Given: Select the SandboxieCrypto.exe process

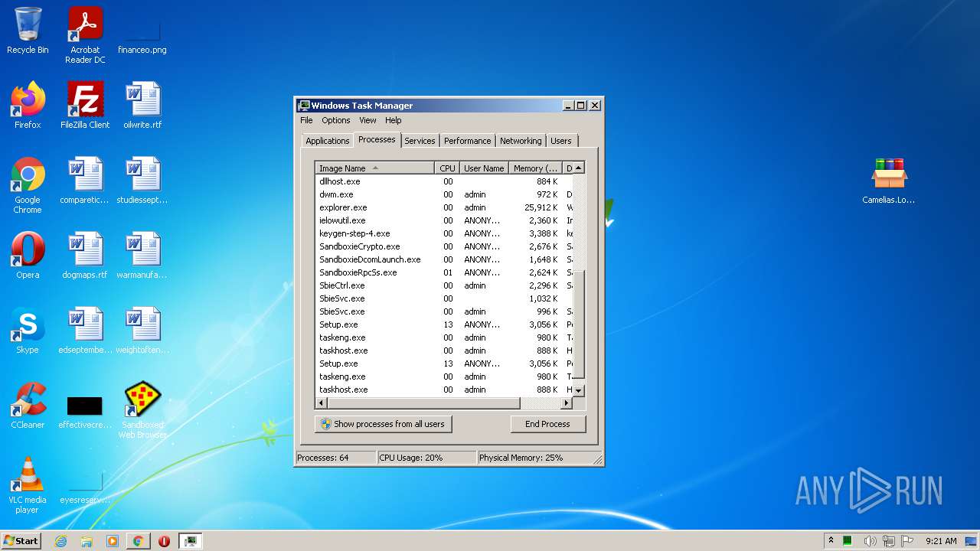Looking at the screenshot, I should tap(444, 246).
